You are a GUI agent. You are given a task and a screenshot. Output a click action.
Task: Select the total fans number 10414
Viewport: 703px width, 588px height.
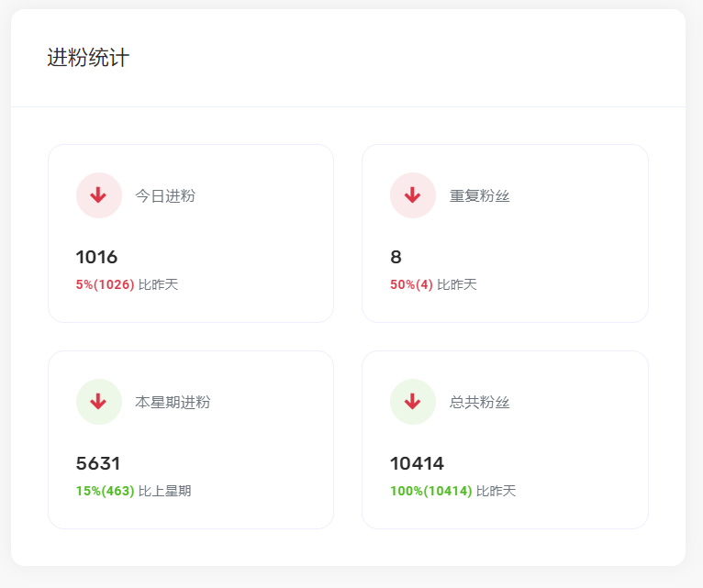pyautogui.click(x=417, y=463)
